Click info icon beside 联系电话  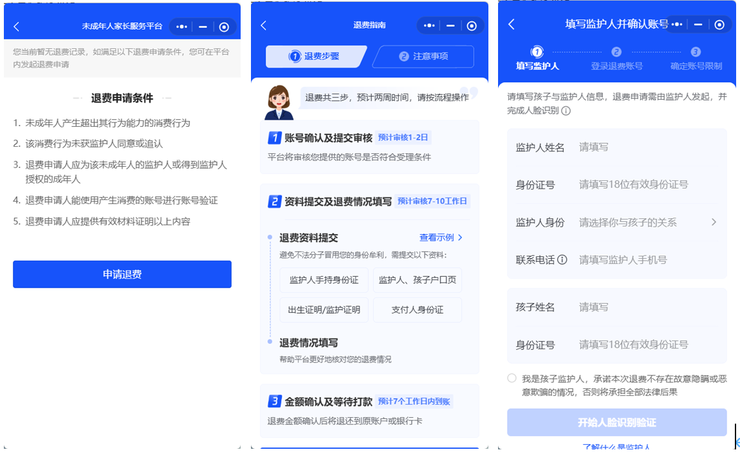pos(562,260)
